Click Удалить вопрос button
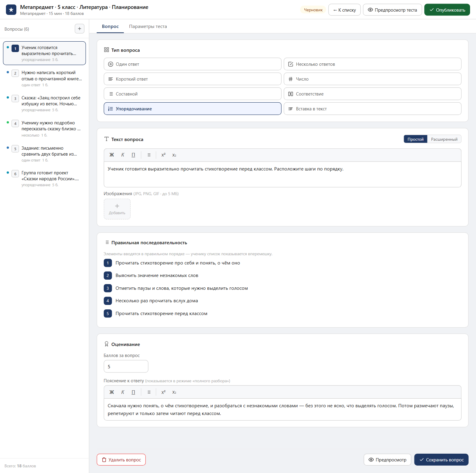This screenshot has height=473, width=476. click(x=121, y=460)
